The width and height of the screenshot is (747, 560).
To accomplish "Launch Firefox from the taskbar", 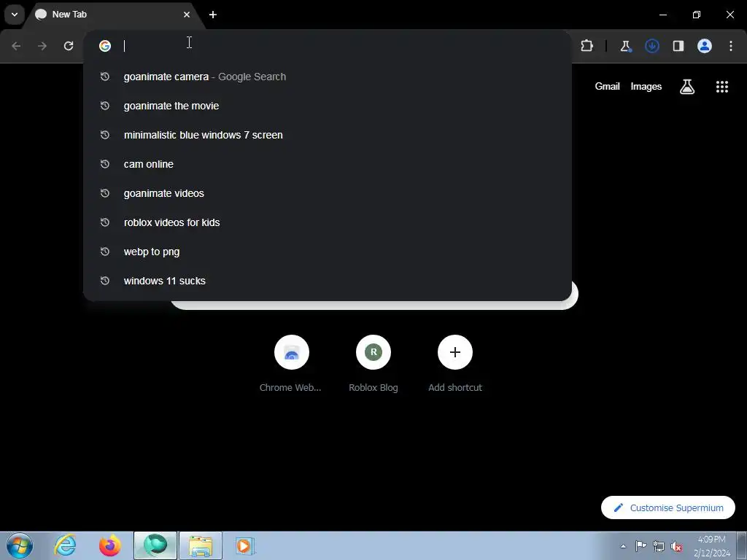I will click(x=109, y=545).
